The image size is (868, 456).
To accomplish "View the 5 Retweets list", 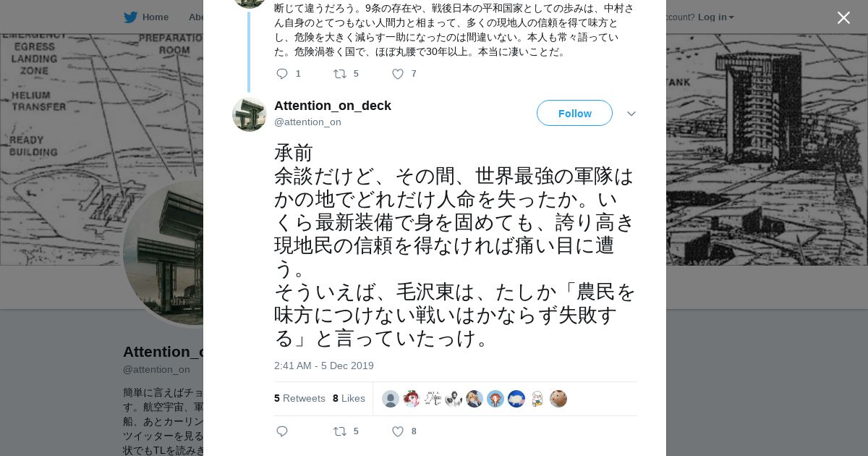I will (299, 398).
